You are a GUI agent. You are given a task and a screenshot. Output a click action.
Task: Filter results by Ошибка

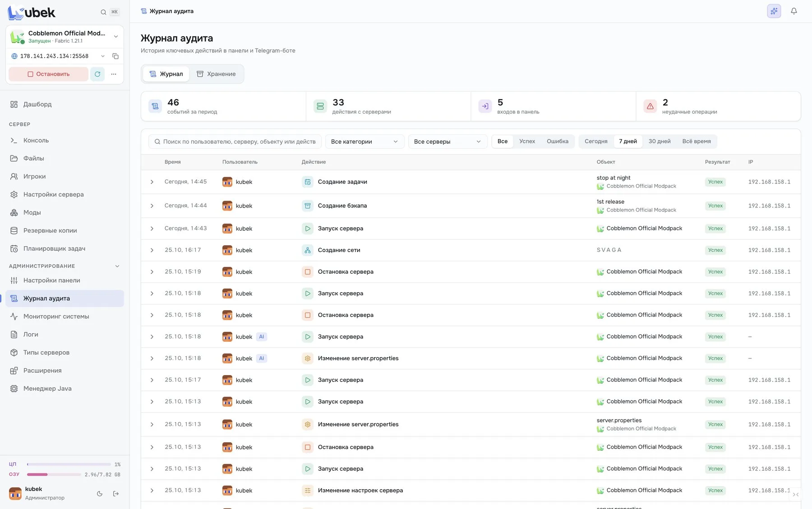tap(558, 142)
